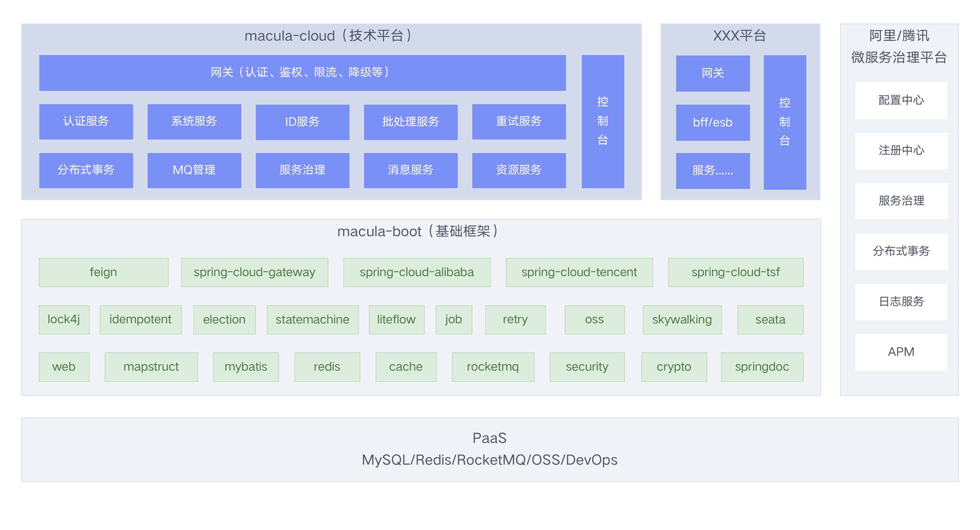Select the APM box
Image resolution: width=980 pixels, height=530 pixels.
(901, 352)
